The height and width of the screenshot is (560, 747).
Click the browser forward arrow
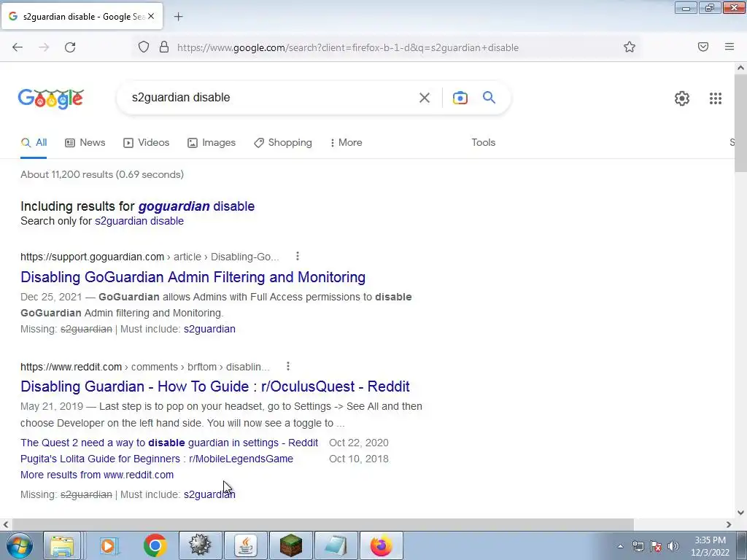44,47
